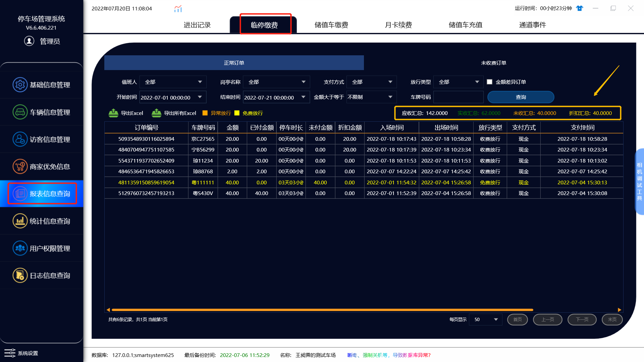Open 统计信息查询 chart icon in sidebar
This screenshot has width=644, height=362.
[20, 221]
